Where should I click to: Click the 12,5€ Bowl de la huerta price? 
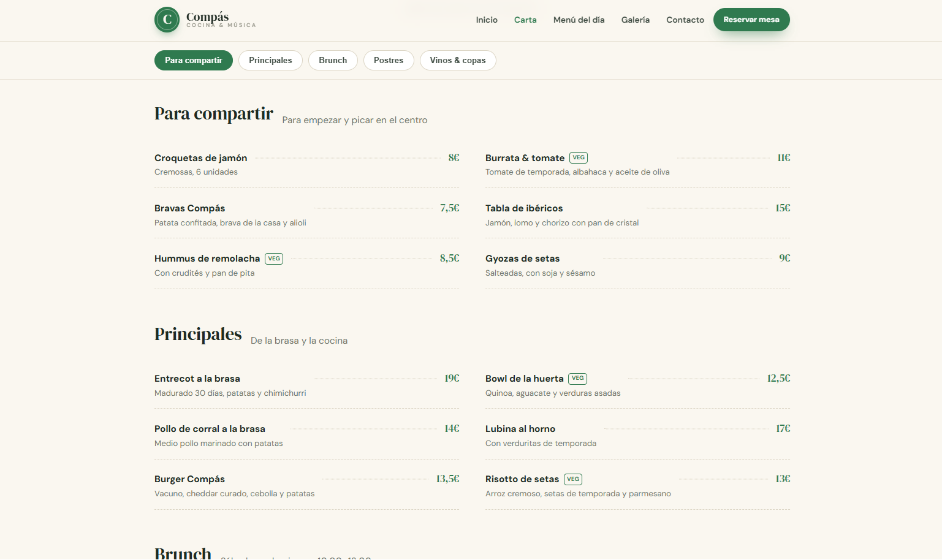point(778,378)
